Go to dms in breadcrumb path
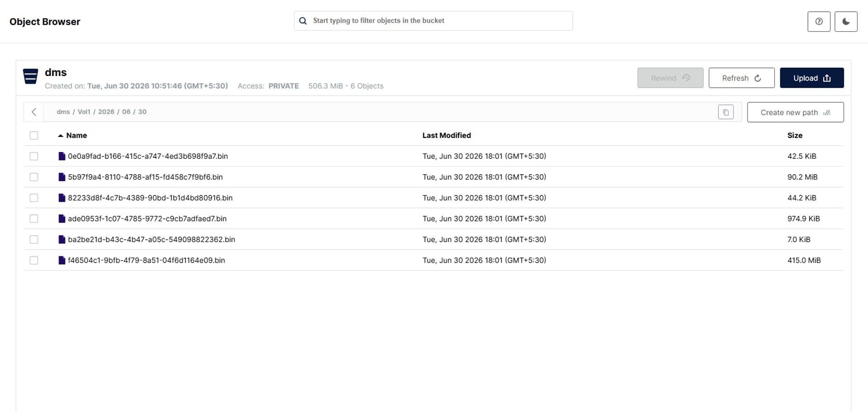The image size is (868, 412). [x=63, y=112]
